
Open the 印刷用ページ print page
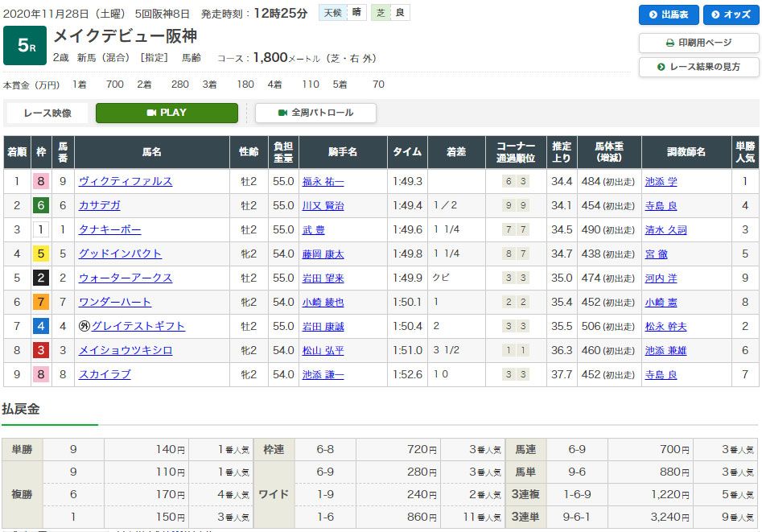click(698, 43)
